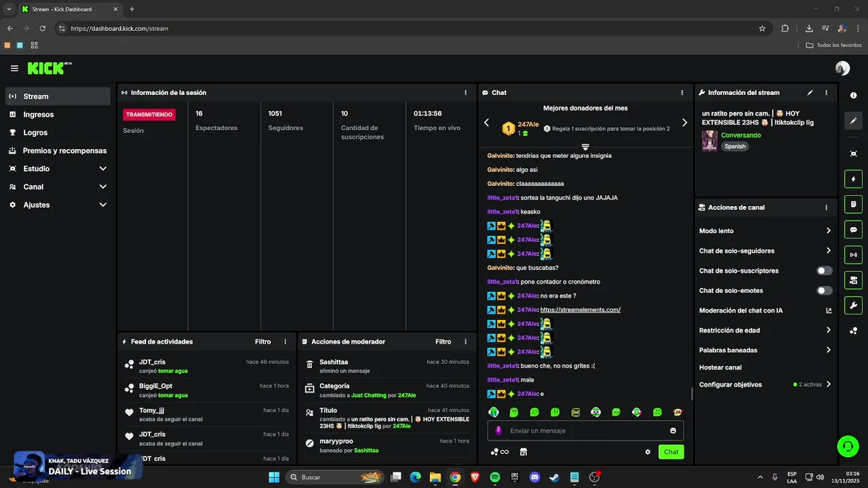Click the purple microphone icon in chat input
Screen dimensions: 868x488
[x=498, y=430]
